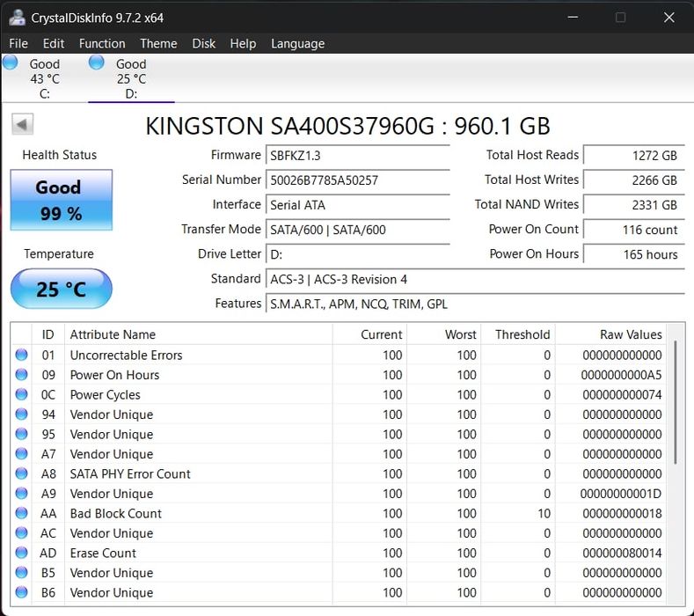Click the blue status orb for drive C:
This screenshot has width=694, height=616.
tap(11, 62)
